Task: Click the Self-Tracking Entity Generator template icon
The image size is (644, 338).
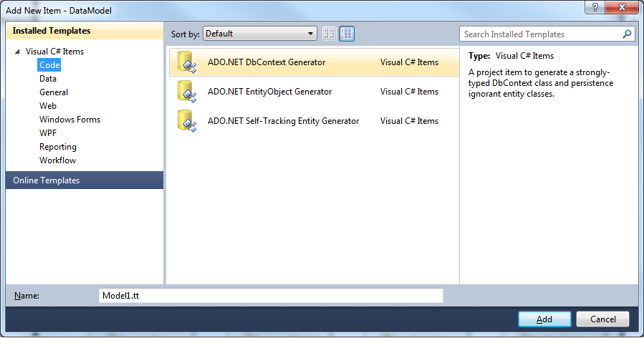Action: pyautogui.click(x=186, y=121)
